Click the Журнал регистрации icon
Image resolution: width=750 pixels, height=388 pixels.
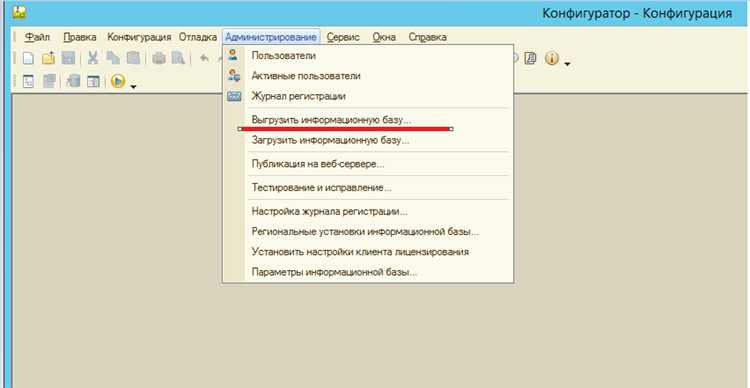click(x=234, y=96)
